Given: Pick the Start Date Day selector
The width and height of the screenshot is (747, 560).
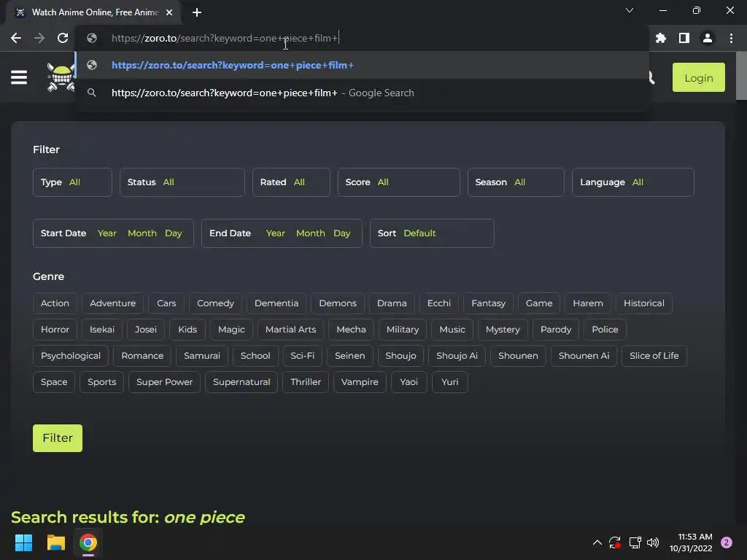Looking at the screenshot, I should [174, 233].
